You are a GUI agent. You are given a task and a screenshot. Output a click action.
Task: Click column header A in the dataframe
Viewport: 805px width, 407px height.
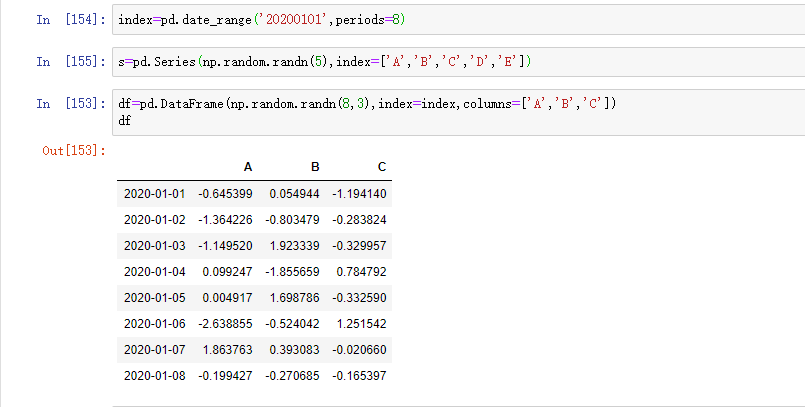(248, 166)
